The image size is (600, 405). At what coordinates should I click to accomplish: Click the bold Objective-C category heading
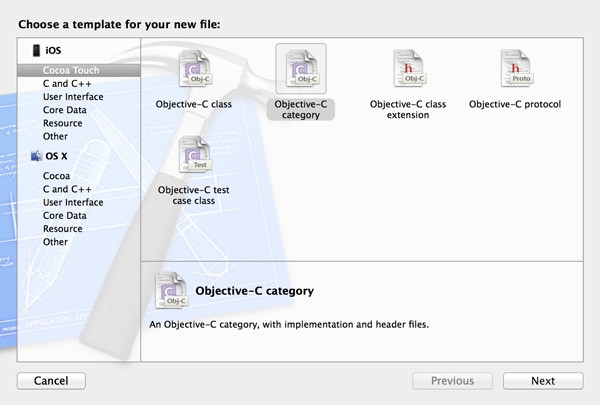tap(254, 291)
